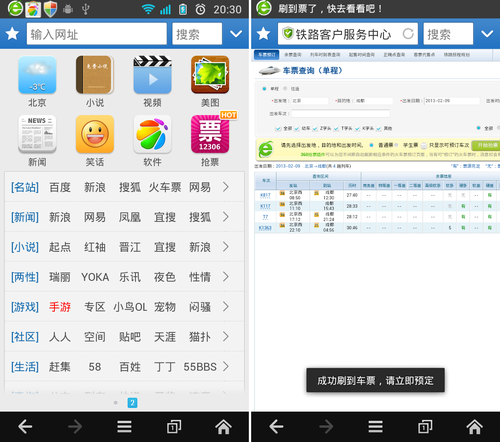Expand the [新闻] row arrow
This screenshot has height=442, width=500.
[226, 217]
